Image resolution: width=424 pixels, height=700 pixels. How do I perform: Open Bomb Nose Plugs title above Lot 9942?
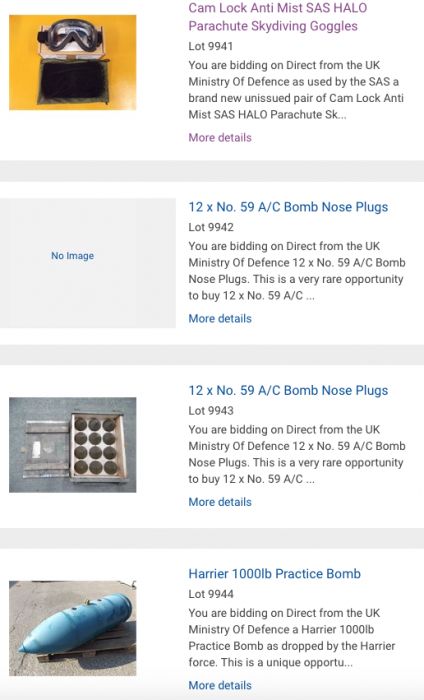(288, 207)
